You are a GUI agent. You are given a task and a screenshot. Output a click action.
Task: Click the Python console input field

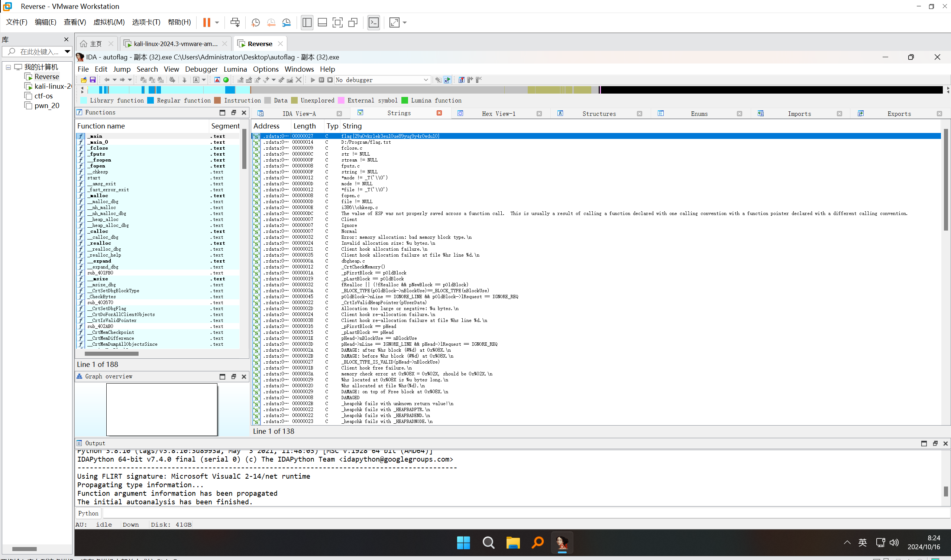coord(526,513)
